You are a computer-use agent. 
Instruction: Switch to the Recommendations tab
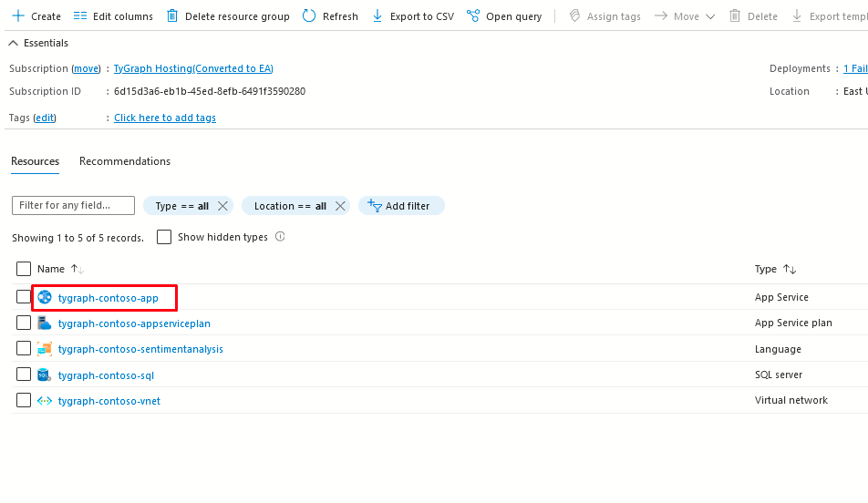125,161
